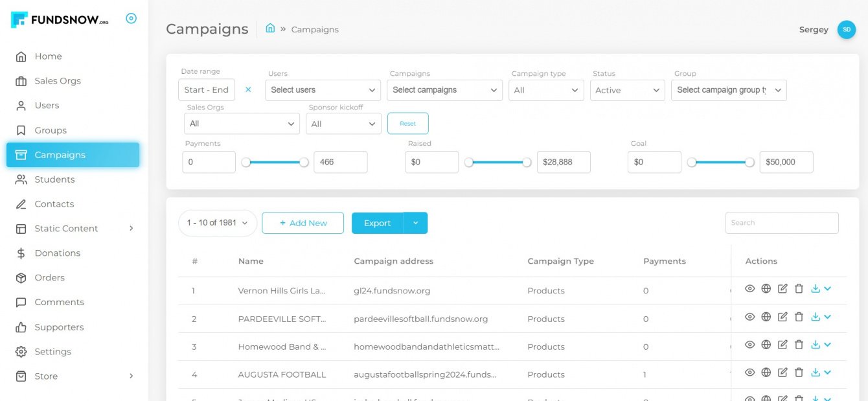The image size is (868, 401).
Task: View Homewood Band campaign eye icon
Action: pos(749,345)
